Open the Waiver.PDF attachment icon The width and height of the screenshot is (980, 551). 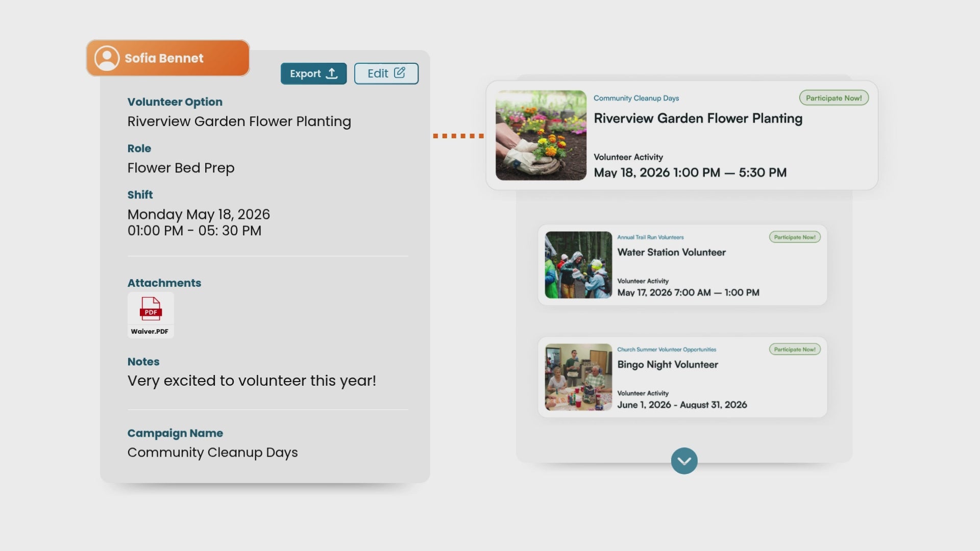click(151, 310)
